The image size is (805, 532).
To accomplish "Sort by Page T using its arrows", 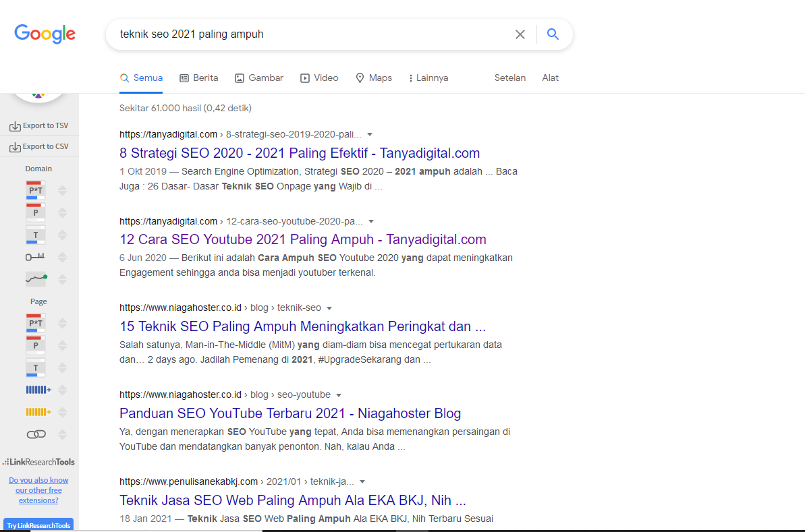I will (63, 368).
